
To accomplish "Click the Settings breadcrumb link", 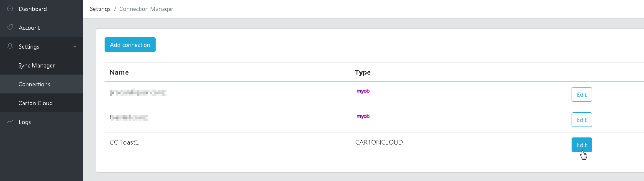I will click(x=100, y=9).
